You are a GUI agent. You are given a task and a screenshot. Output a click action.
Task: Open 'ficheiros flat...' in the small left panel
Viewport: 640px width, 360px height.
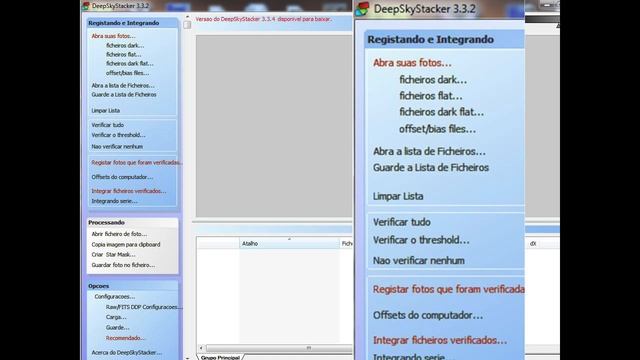click(124, 54)
